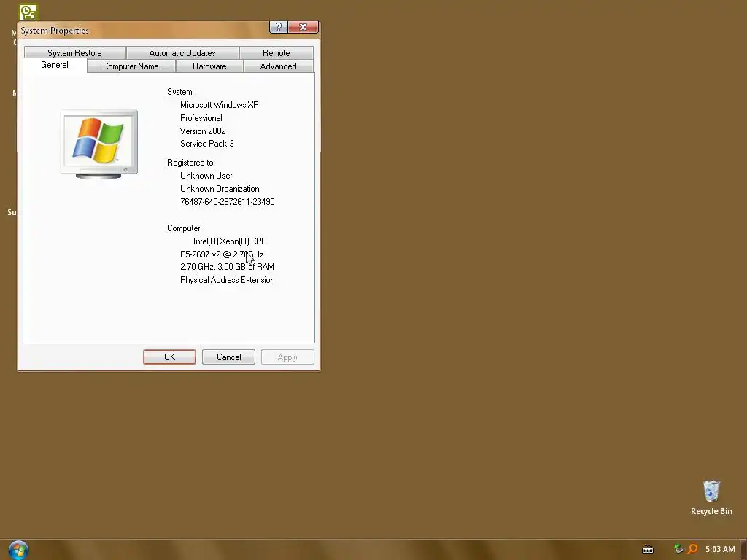Click the "Service Pack 3" text
Viewport: 747px width, 560px height.
[x=206, y=144]
